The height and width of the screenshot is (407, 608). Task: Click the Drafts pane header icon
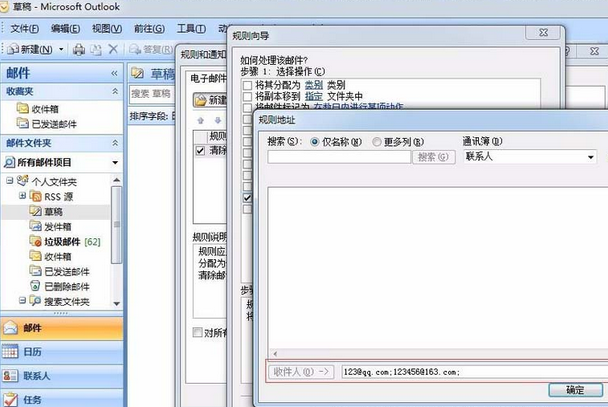(137, 73)
